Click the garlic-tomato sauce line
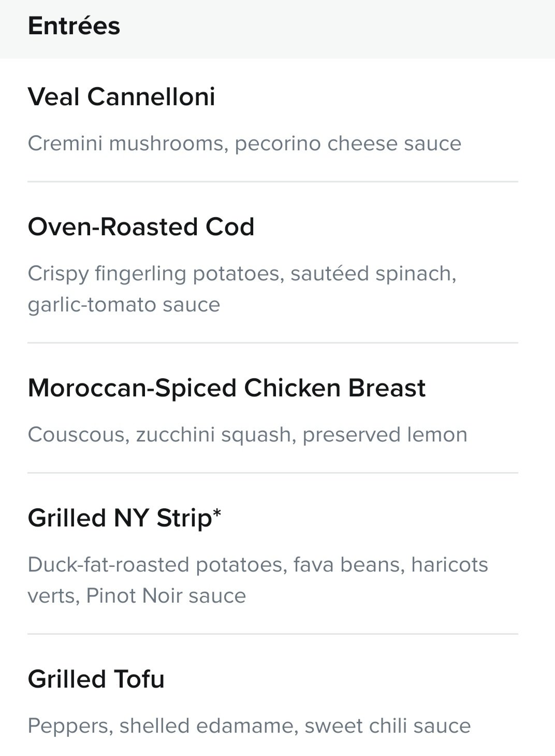 124,305
